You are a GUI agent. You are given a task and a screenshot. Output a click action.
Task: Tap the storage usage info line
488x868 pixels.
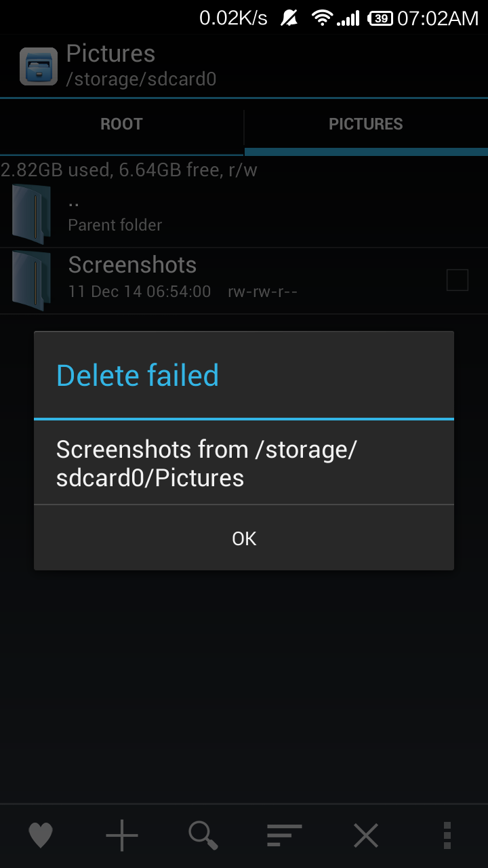click(x=129, y=170)
